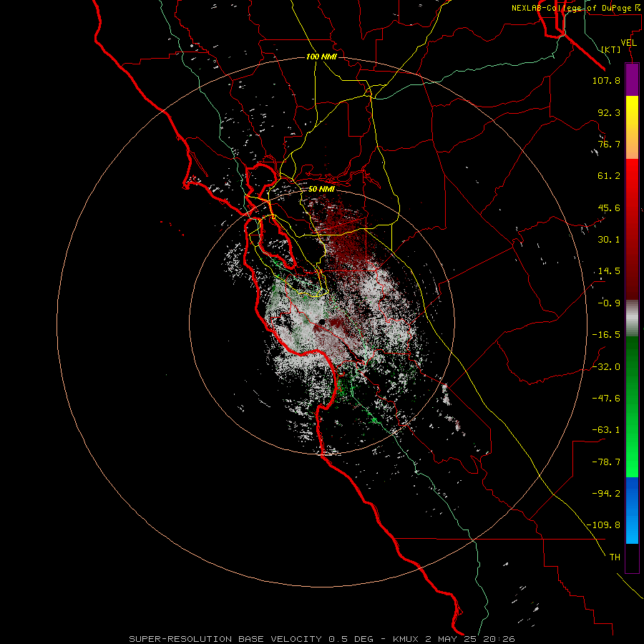This screenshot has width=644, height=644.
Task: Click the -47.6 legend value
Action: [x=606, y=399]
